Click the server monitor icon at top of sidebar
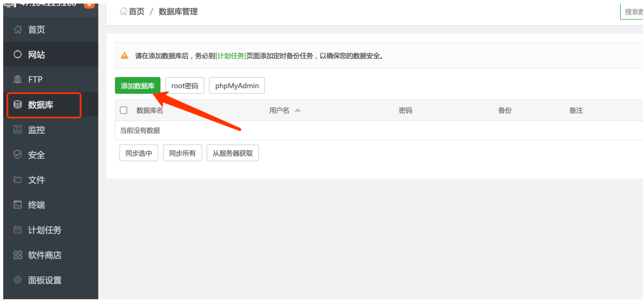 10,5
